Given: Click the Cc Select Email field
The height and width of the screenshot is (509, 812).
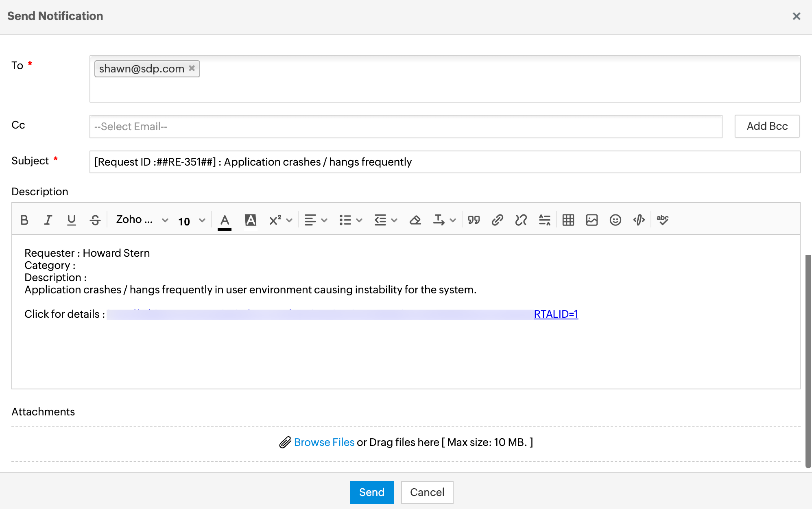Looking at the screenshot, I should [x=406, y=127].
